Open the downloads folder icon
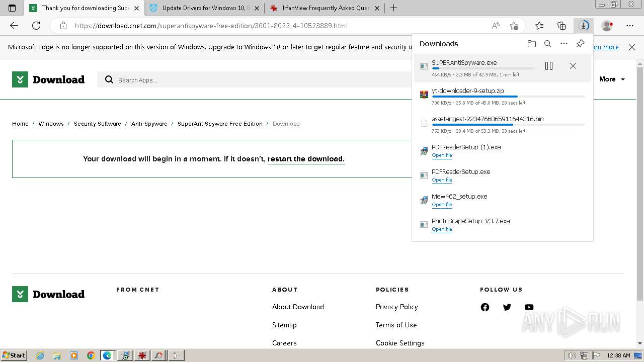This screenshot has width=644, height=362. coord(531,44)
